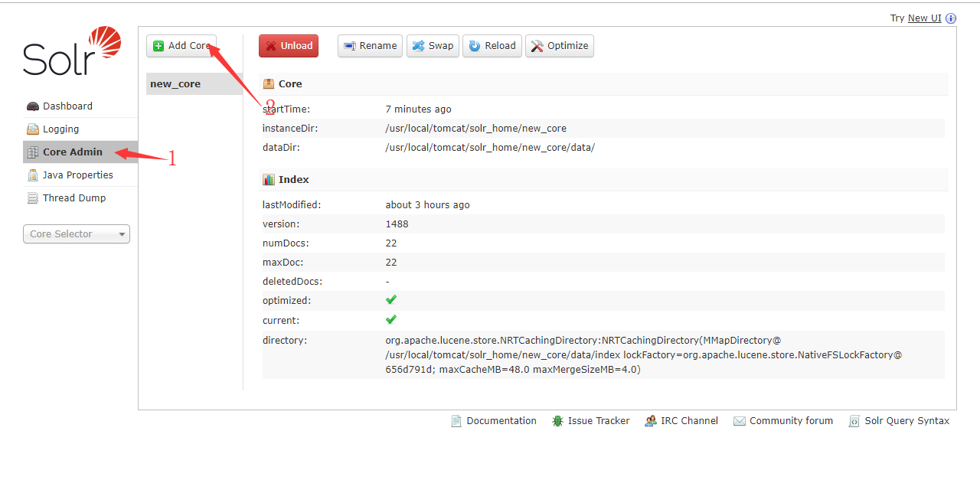Click the Rename button's icon

click(350, 46)
